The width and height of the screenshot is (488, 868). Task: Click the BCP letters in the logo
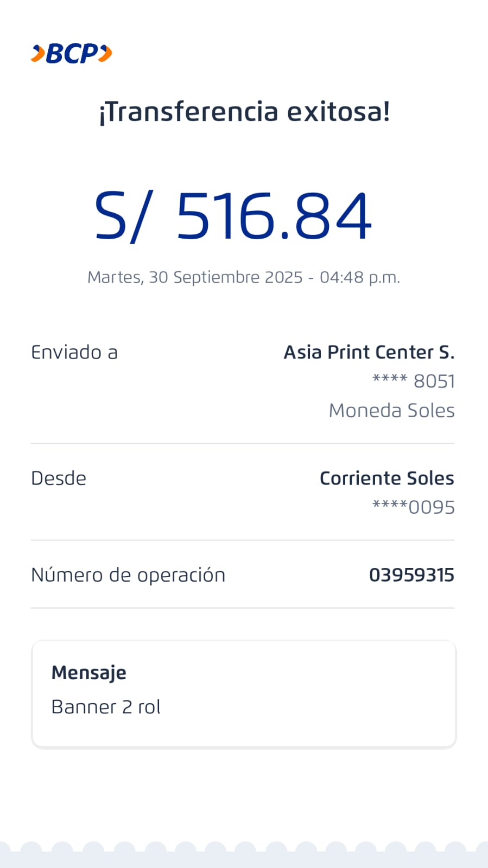coord(72,54)
